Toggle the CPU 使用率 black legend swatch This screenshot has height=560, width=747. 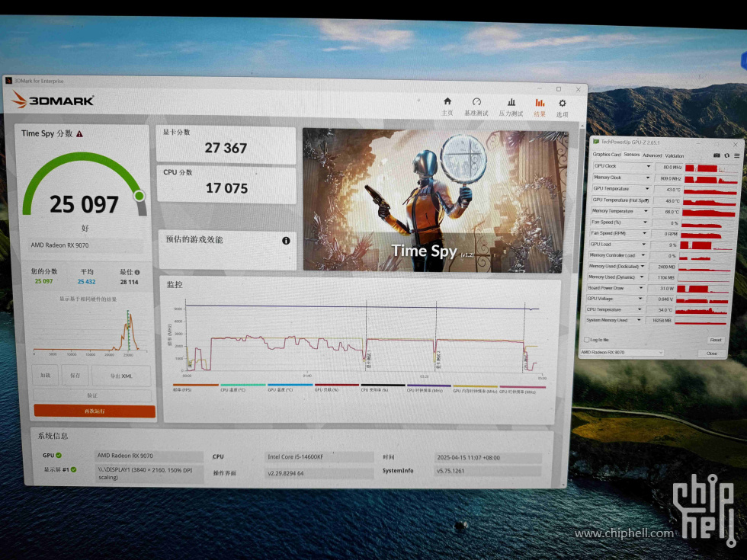pyautogui.click(x=383, y=385)
